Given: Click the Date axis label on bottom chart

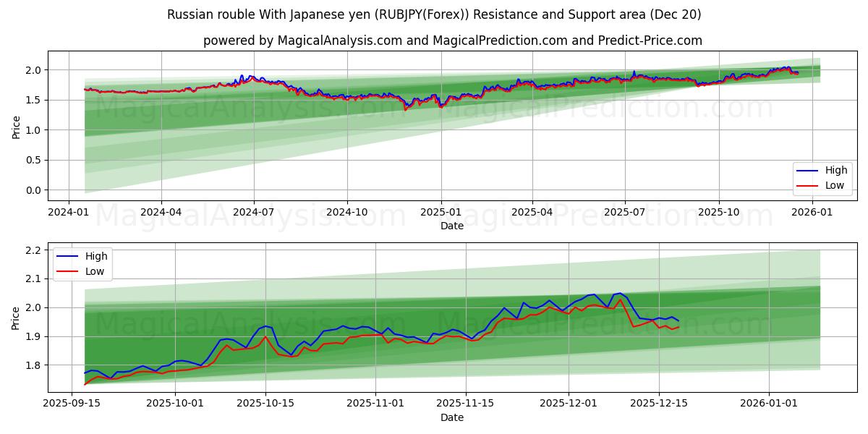Looking at the screenshot, I should pyautogui.click(x=451, y=417).
